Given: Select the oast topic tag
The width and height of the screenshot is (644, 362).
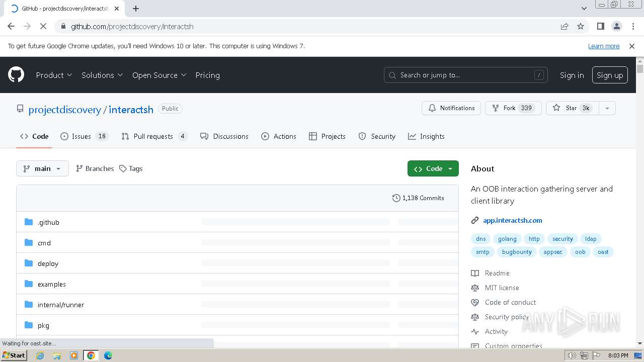Looking at the screenshot, I should coord(603,252).
